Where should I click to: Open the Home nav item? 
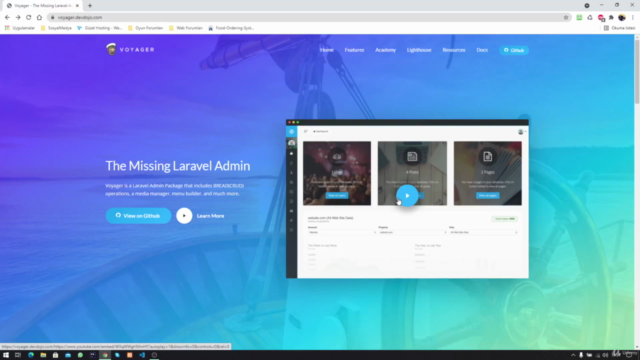tap(327, 50)
